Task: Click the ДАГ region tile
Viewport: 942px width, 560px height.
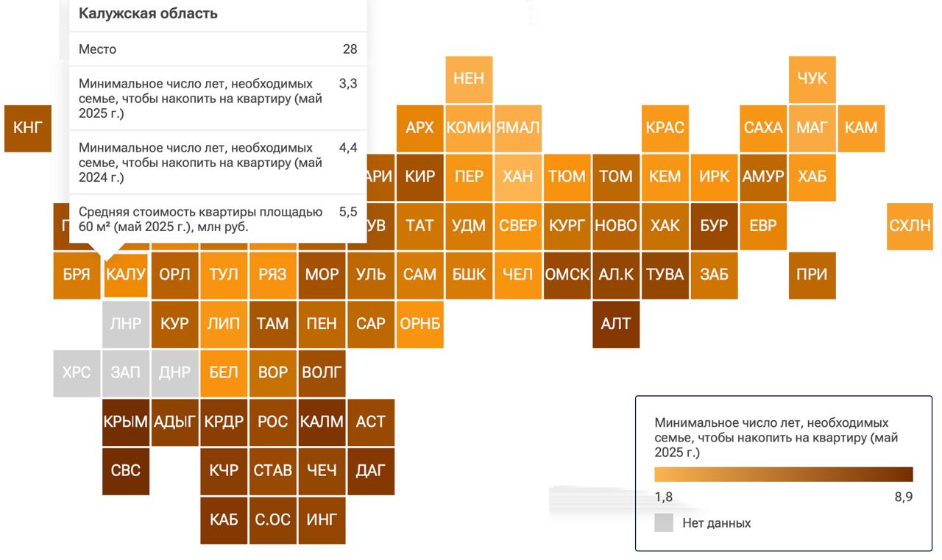Action: [371, 471]
